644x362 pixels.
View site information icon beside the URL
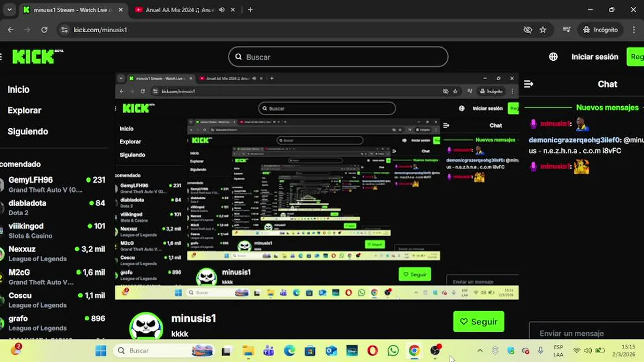click(x=64, y=30)
